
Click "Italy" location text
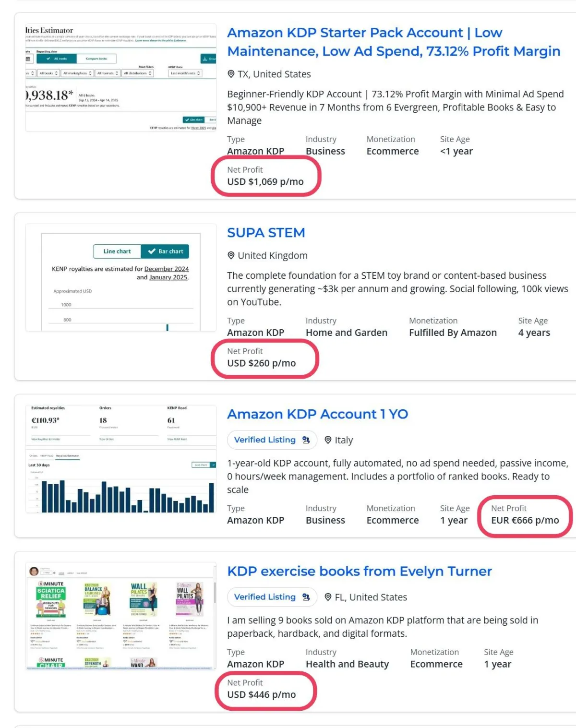tap(344, 440)
